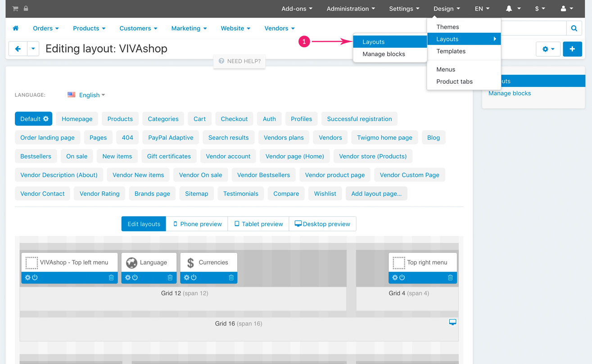Click the back arrow button
Image resolution: width=592 pixels, height=364 pixels.
[x=18, y=49]
